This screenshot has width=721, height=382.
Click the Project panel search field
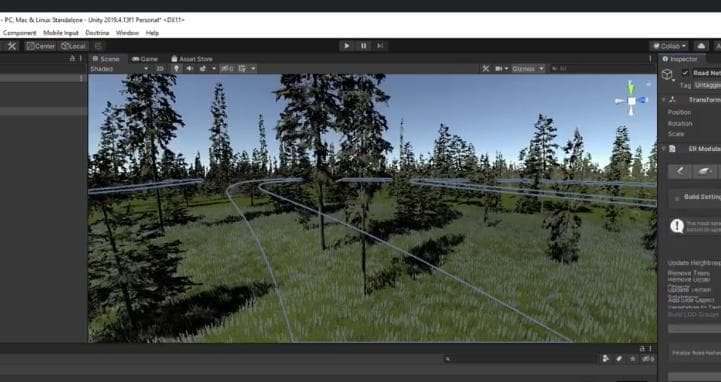(521, 359)
